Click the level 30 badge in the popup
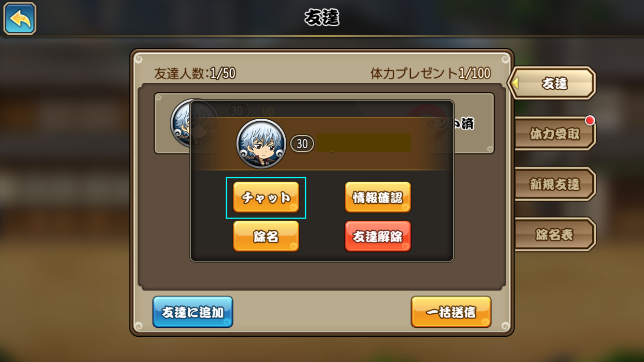Screen dimensions: 644x362 [x=302, y=143]
